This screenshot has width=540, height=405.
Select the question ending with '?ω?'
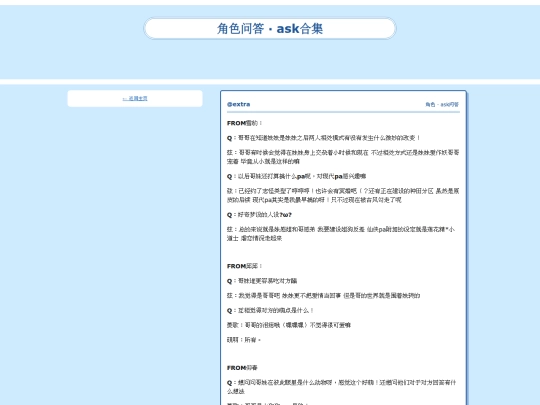[x=259, y=215]
